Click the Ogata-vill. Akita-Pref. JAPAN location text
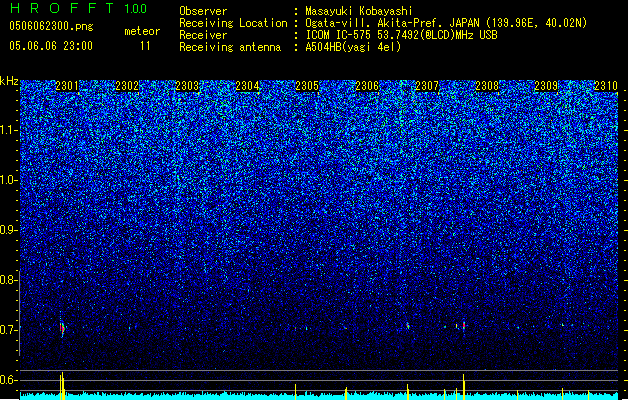Viewport: 629px width, 400px height. [x=446, y=23]
